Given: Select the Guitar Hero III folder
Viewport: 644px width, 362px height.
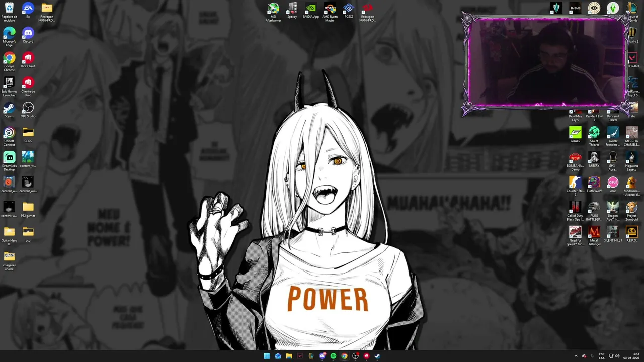Looking at the screenshot, I should pyautogui.click(x=9, y=236).
